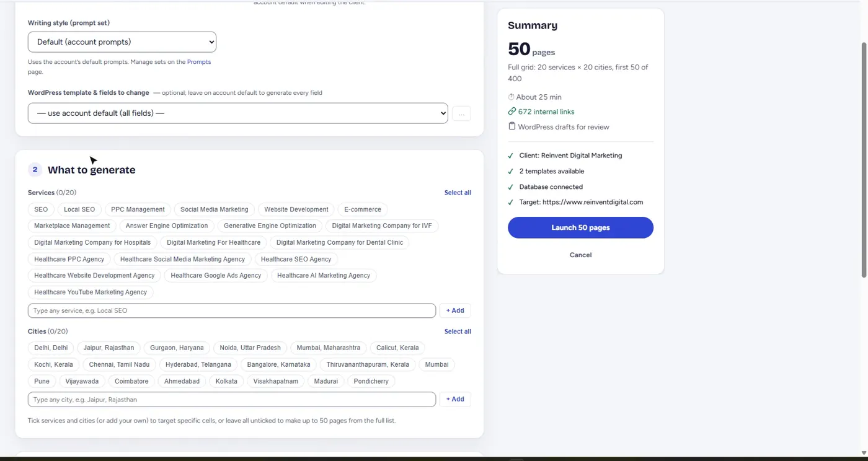868x461 pixels.
Task: Toggle the SEO service chip
Action: tap(41, 209)
